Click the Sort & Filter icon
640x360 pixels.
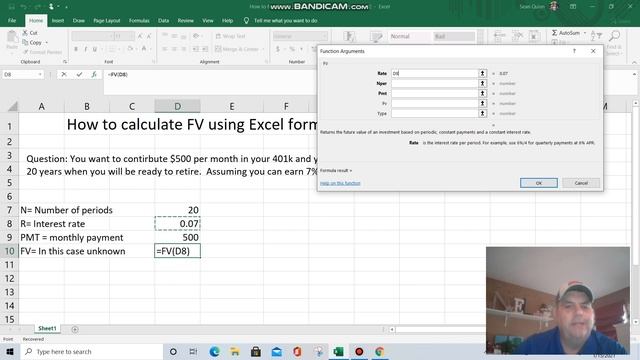[x=596, y=36]
